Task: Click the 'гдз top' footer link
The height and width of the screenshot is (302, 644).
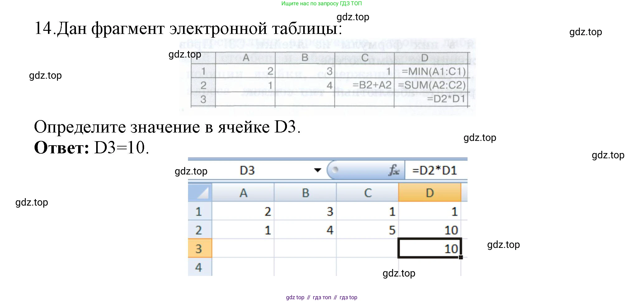Action: coord(348,297)
